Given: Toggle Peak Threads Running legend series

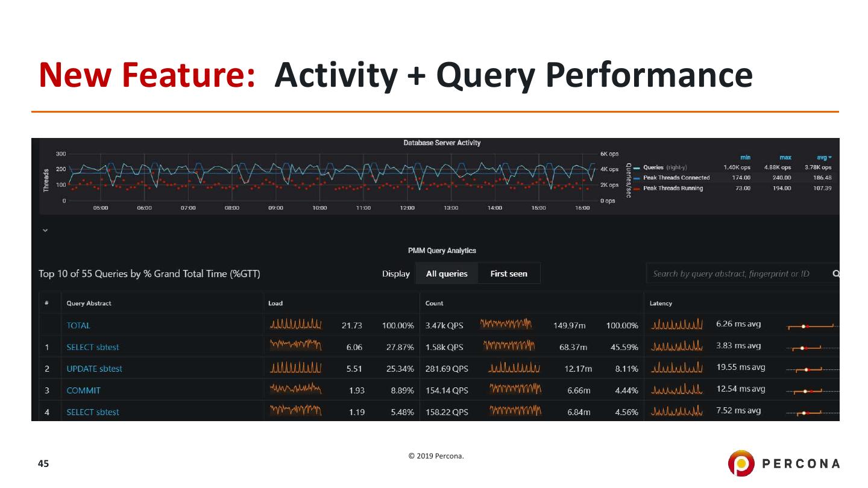Looking at the screenshot, I should 673,189.
